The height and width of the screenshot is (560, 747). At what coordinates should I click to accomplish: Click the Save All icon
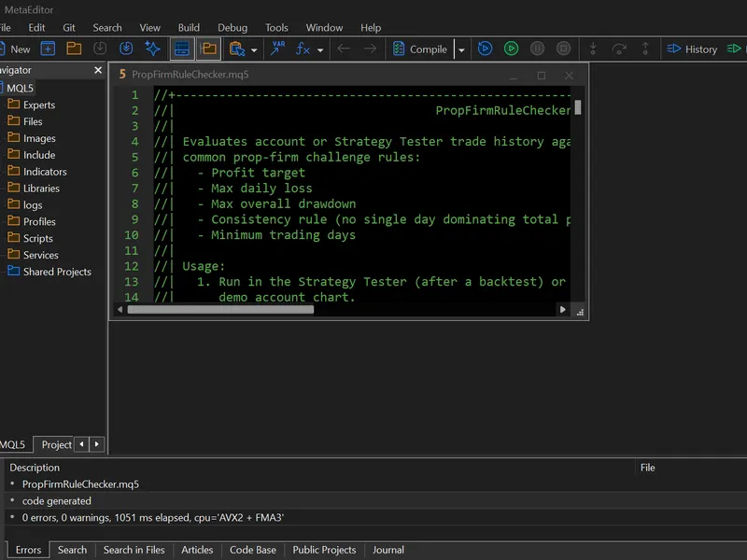point(126,49)
